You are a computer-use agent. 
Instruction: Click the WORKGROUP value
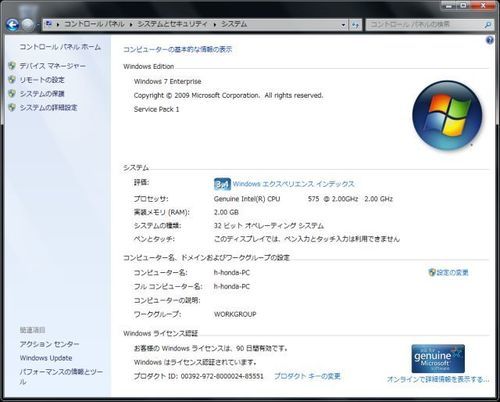point(235,314)
